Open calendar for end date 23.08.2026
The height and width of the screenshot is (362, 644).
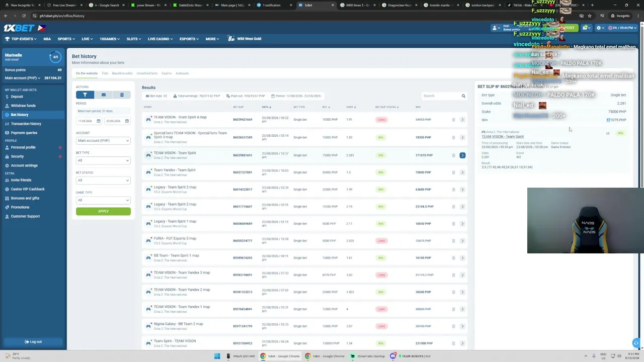click(127, 121)
